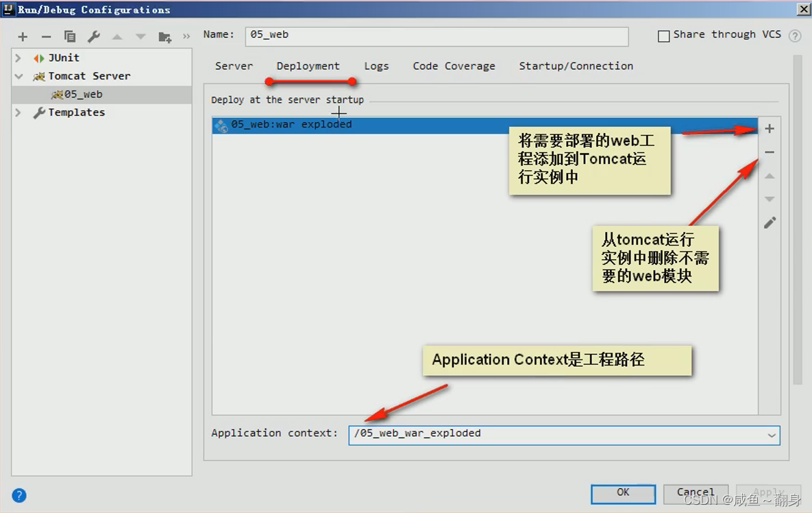Move configuration down in left toolbar
This screenshot has height=513, width=812.
140,37
